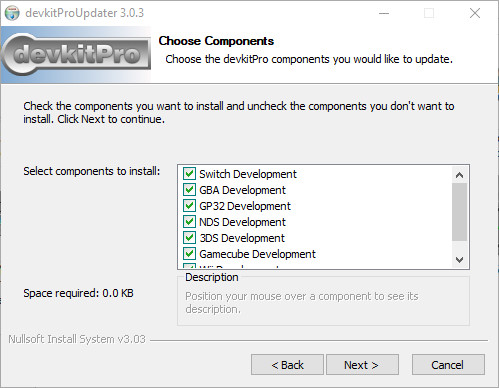Select the NDS Development list item

coord(242,222)
